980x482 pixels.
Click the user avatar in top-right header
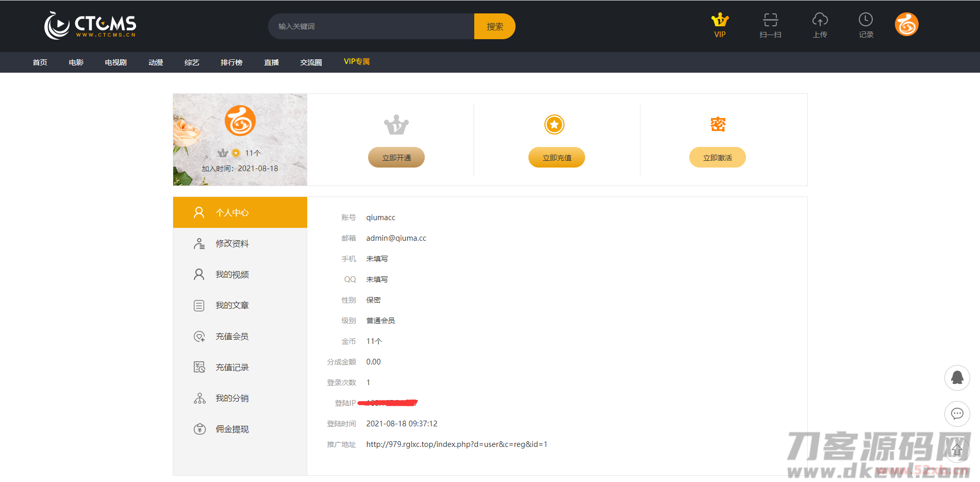[x=906, y=25]
